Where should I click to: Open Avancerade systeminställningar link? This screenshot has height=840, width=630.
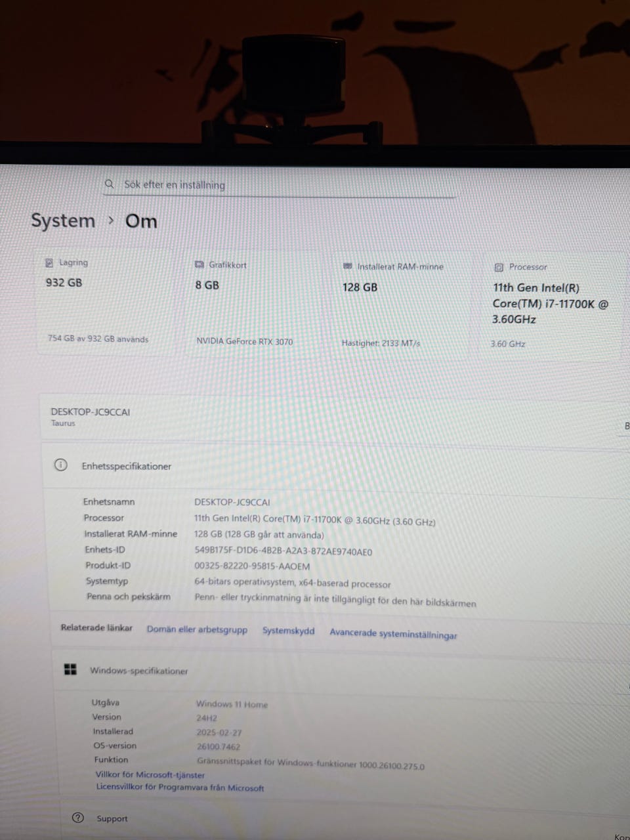tap(393, 634)
